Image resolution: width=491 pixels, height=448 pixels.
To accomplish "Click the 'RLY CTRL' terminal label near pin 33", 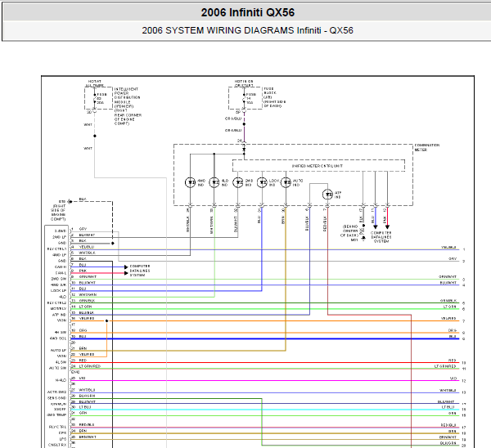I will click(57, 427).
